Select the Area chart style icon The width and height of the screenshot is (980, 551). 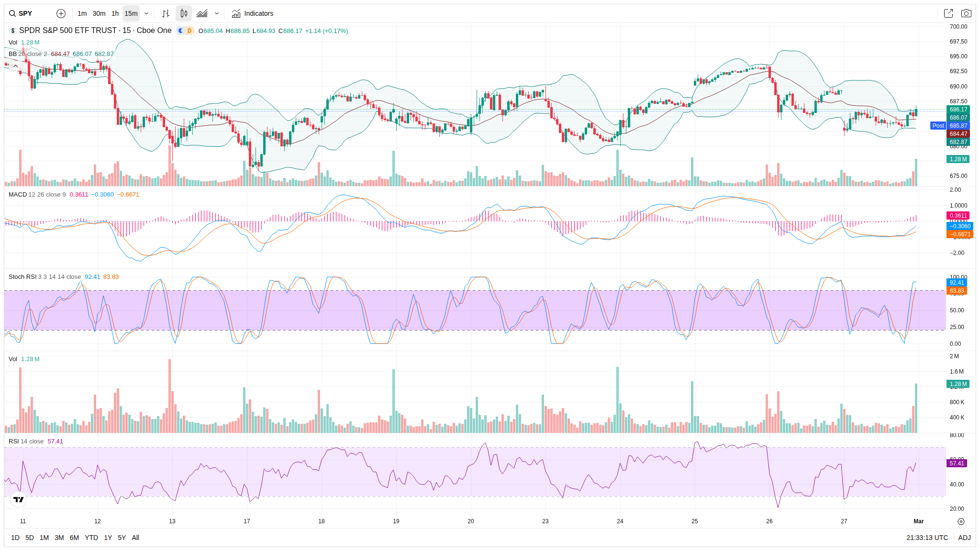[202, 13]
